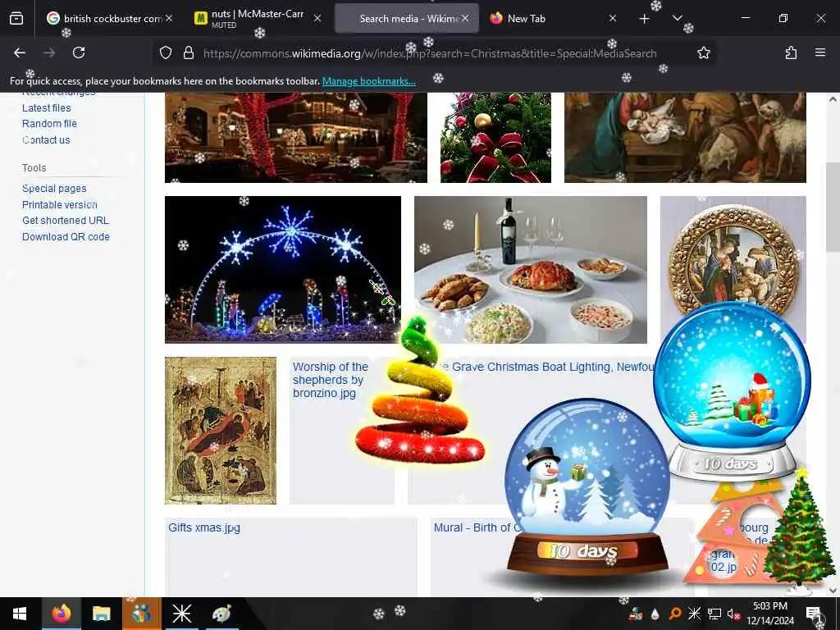Click Download QR code link

pos(66,237)
